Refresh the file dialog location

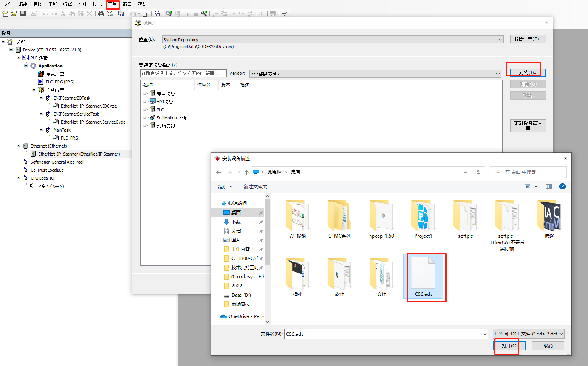(x=479, y=172)
